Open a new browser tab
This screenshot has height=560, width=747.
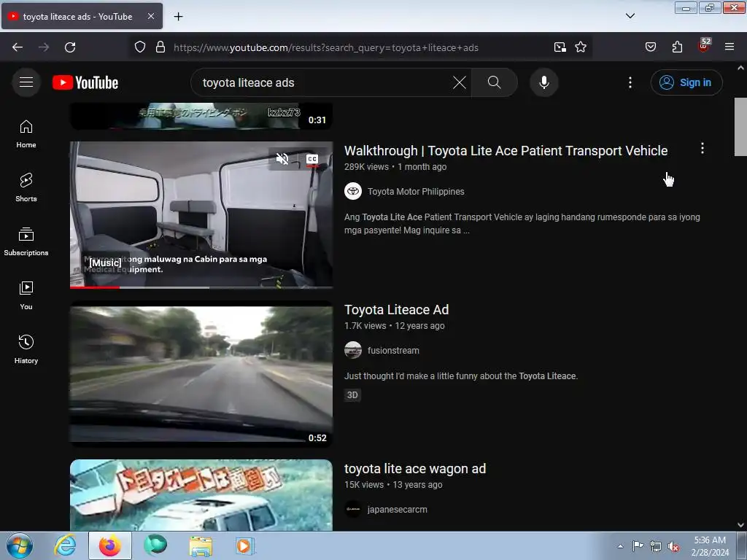pos(178,17)
